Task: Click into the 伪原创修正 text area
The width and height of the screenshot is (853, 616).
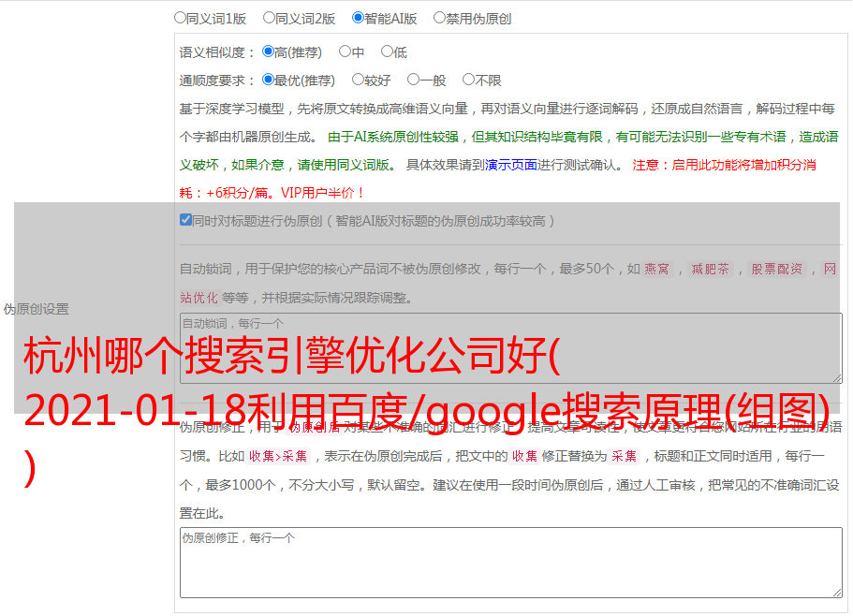Action: click(510, 563)
